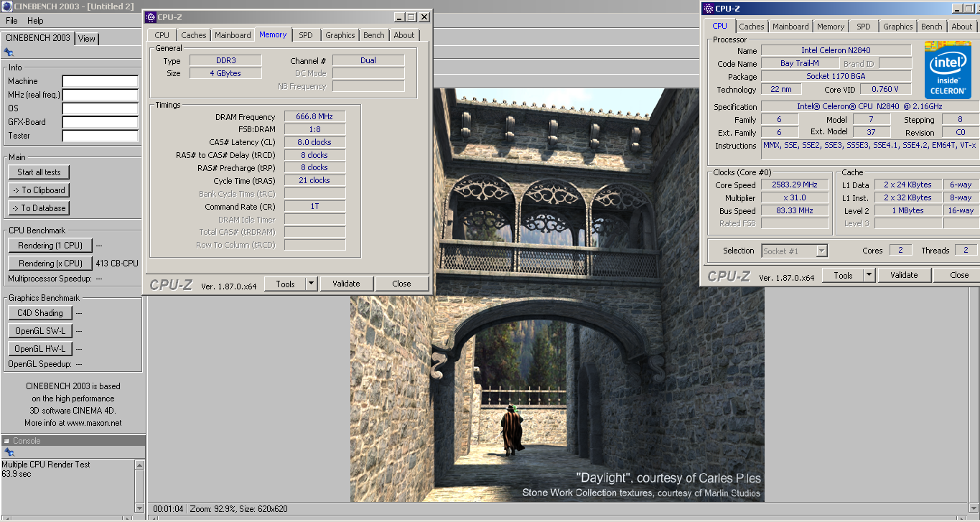Open the Graphics tab in the Memory CPU-Z window
Screen dimensions: 980x522
point(340,35)
